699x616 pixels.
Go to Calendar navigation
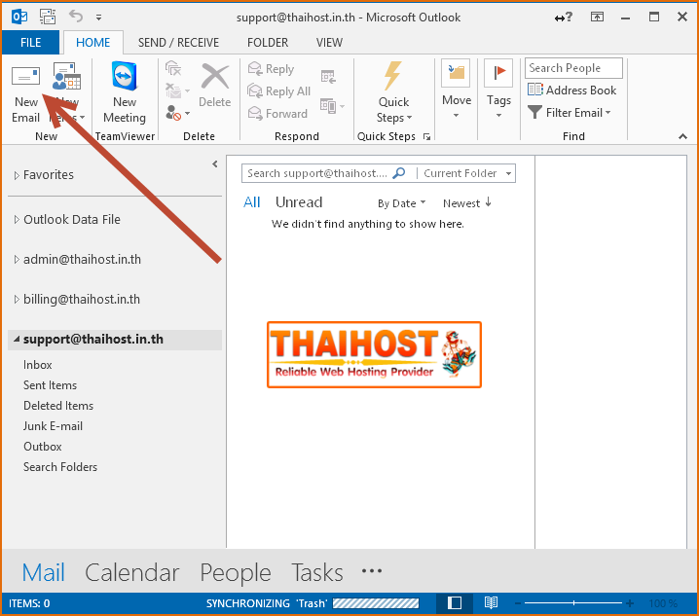point(132,572)
